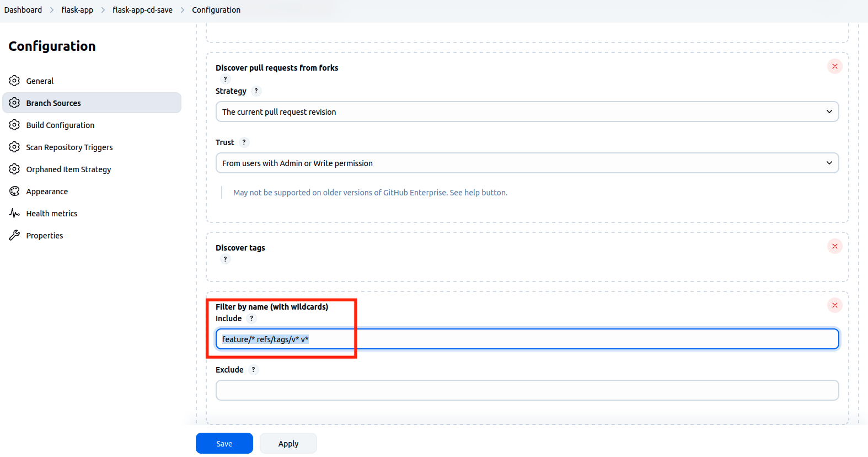Open the Trust dropdown menu
Viewport: 868px width, 457px height.
pyautogui.click(x=527, y=163)
